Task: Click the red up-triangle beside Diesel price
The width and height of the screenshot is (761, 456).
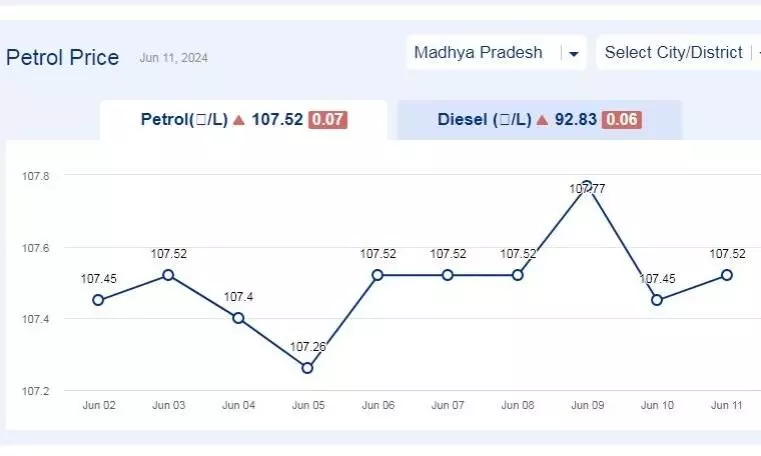Action: pos(542,120)
